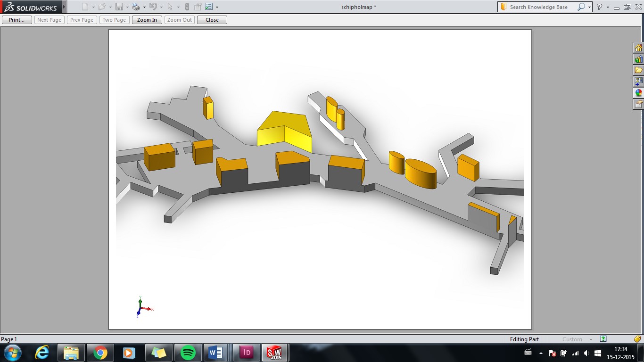Open the units dropdown arrow in status bar
Image resolution: width=644 pixels, height=362 pixels.
click(591, 339)
